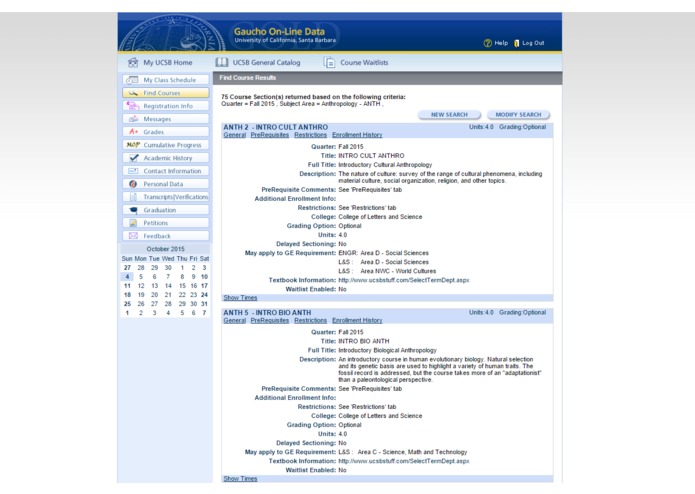This screenshot has width=695, height=494.
Task: Click the Find Courses magnifier icon
Action: pos(133,93)
